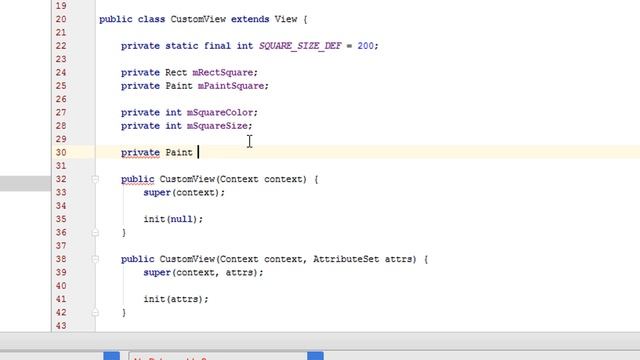
Task: Click the mSquareSize field name
Action: pos(217,126)
